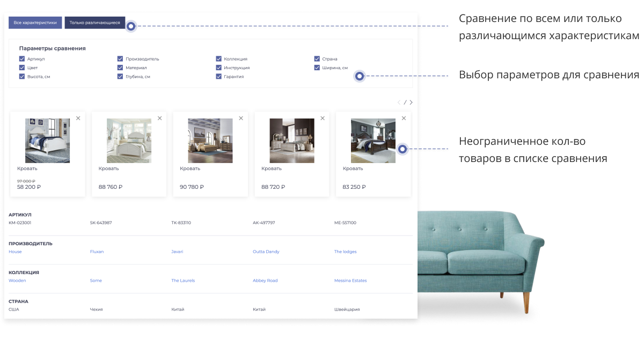The width and height of the screenshot is (644, 346).
Task: Remove the 88 760 ₽ bed from comparison
Action: 159,118
